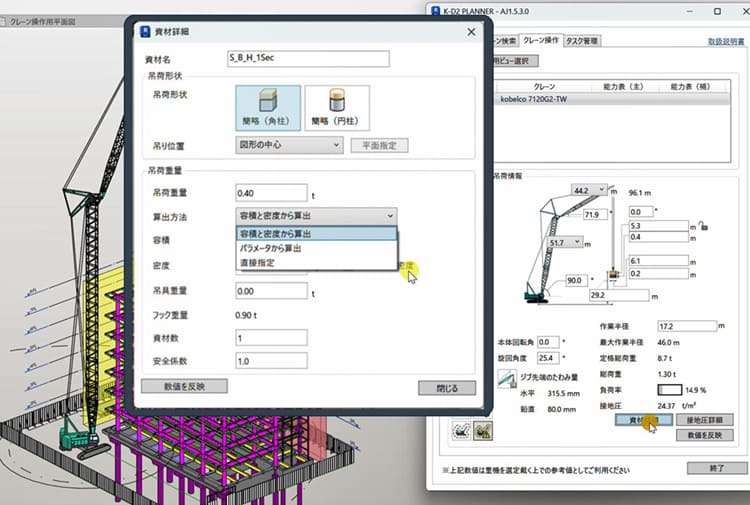Click the right crane warning icon at panel bottom
750x505 pixels.
(484, 429)
